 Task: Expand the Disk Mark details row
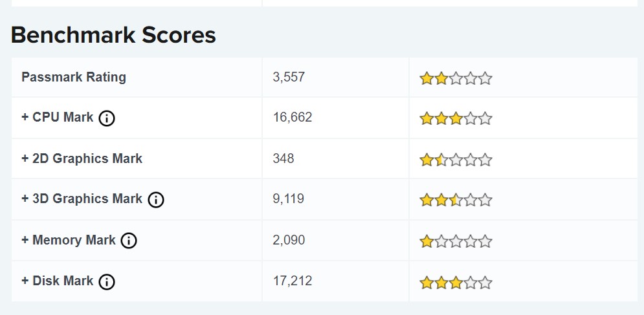(x=58, y=281)
